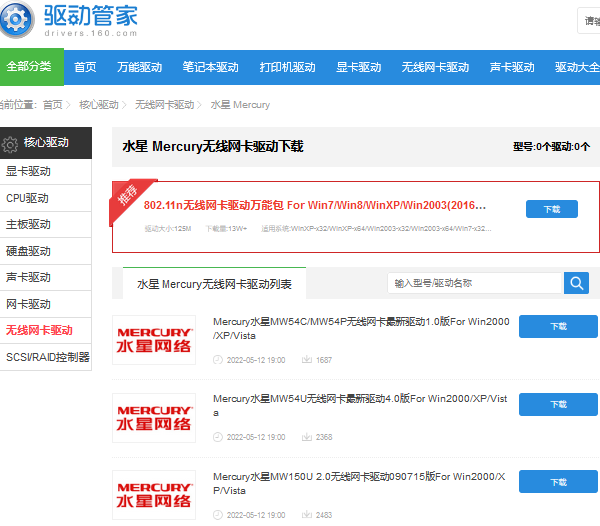Screen dimensions: 600x526
Task: Select the 水星 Mercury无线网卡驱动列表 tab
Action: point(214,284)
